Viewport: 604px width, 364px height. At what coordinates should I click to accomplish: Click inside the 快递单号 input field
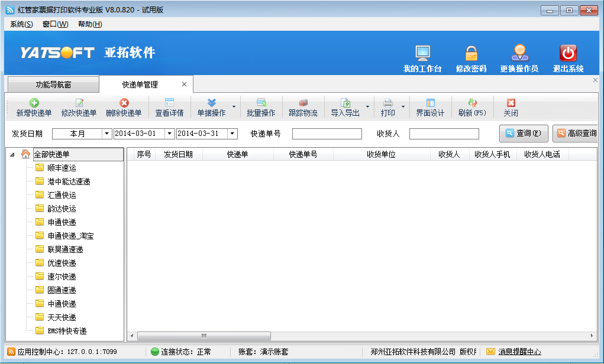pyautogui.click(x=327, y=134)
